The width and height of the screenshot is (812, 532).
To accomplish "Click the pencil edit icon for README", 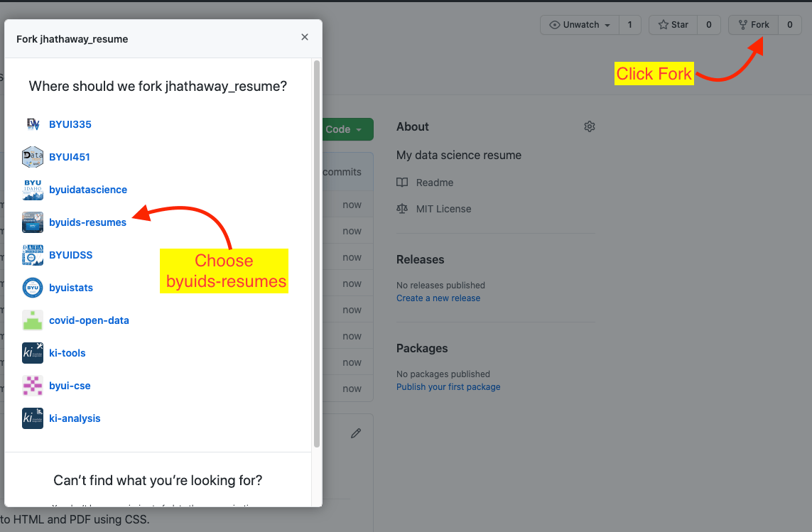I will [x=356, y=433].
